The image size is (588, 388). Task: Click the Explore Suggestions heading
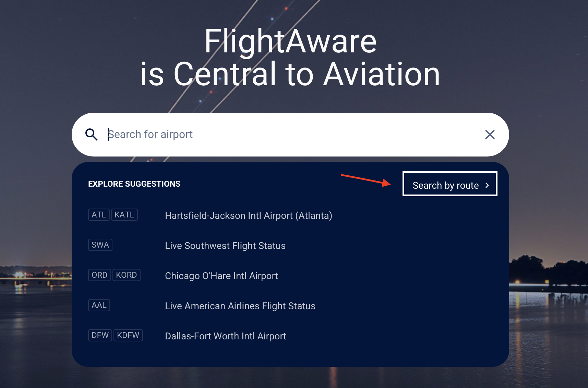(x=134, y=184)
